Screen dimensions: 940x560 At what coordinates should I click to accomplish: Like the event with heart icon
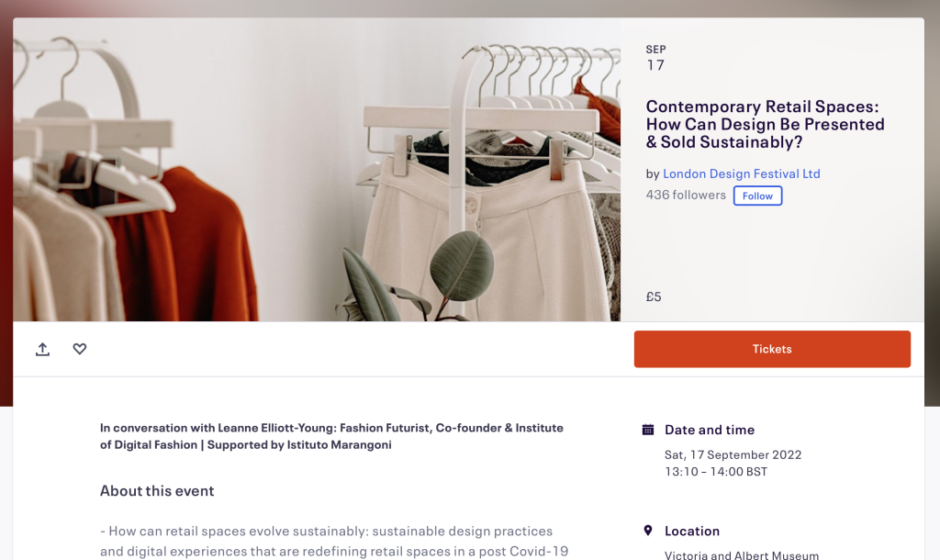[80, 349]
